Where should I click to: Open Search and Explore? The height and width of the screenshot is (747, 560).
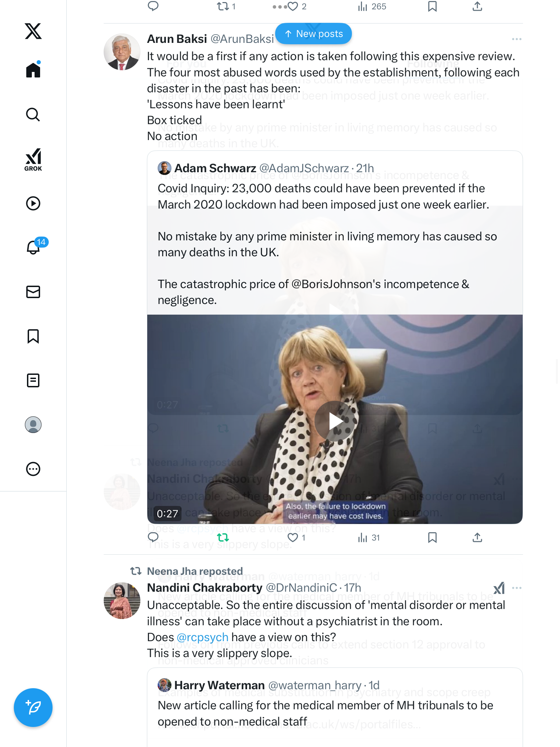pyautogui.click(x=33, y=114)
